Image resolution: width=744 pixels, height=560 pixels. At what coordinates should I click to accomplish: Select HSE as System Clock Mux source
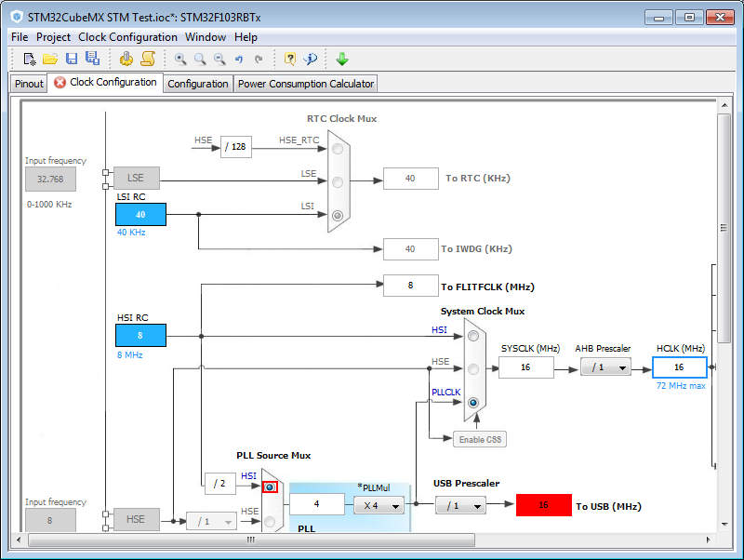tap(473, 368)
